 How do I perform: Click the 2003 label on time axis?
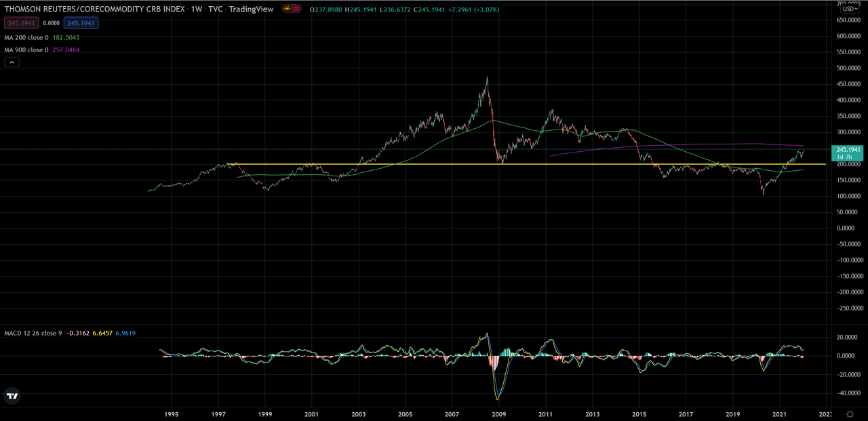click(358, 413)
